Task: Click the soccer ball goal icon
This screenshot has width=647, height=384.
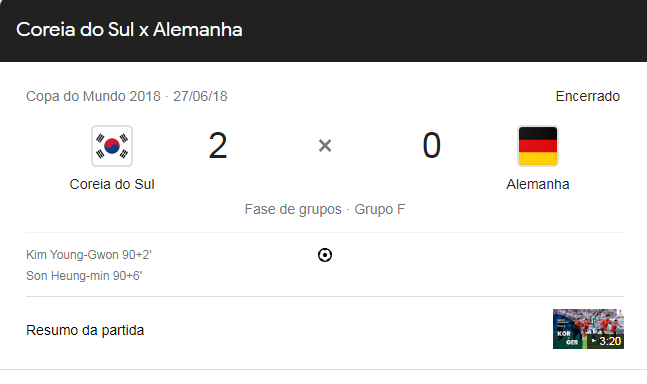Action: (x=325, y=255)
